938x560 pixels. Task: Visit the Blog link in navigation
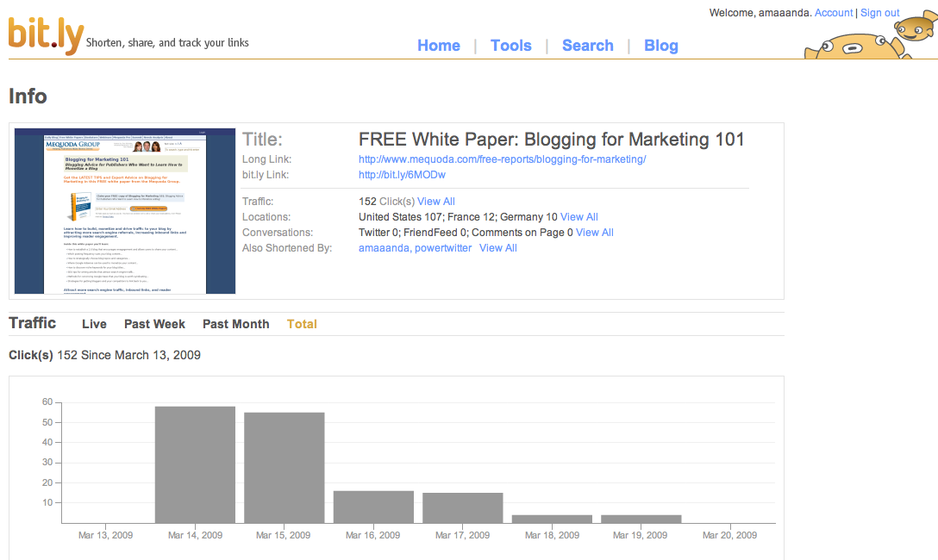(x=661, y=46)
